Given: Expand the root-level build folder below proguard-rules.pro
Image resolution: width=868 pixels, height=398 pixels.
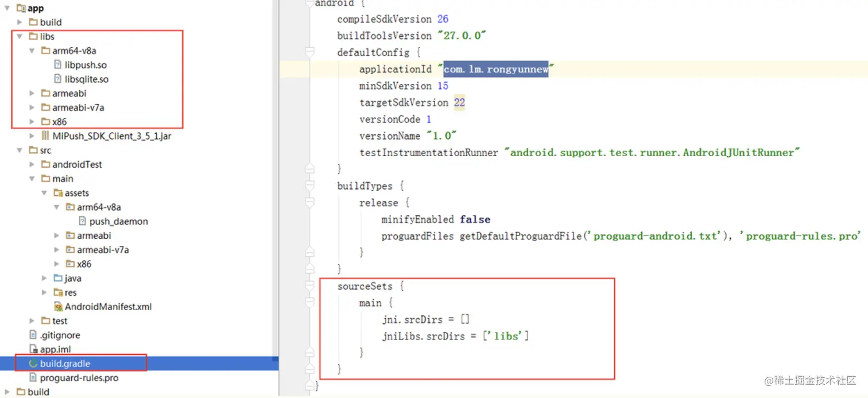Looking at the screenshot, I should 7,392.
